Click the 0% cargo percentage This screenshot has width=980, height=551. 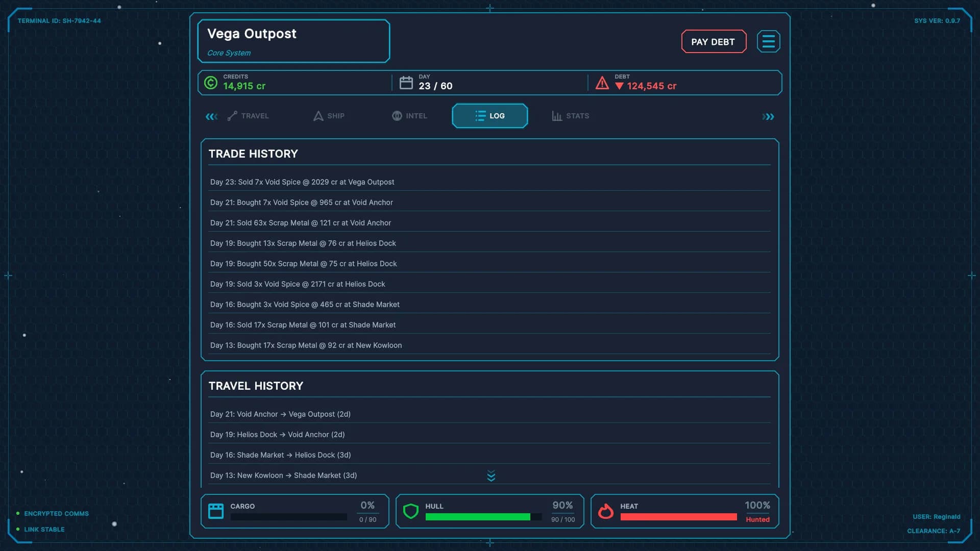(367, 505)
